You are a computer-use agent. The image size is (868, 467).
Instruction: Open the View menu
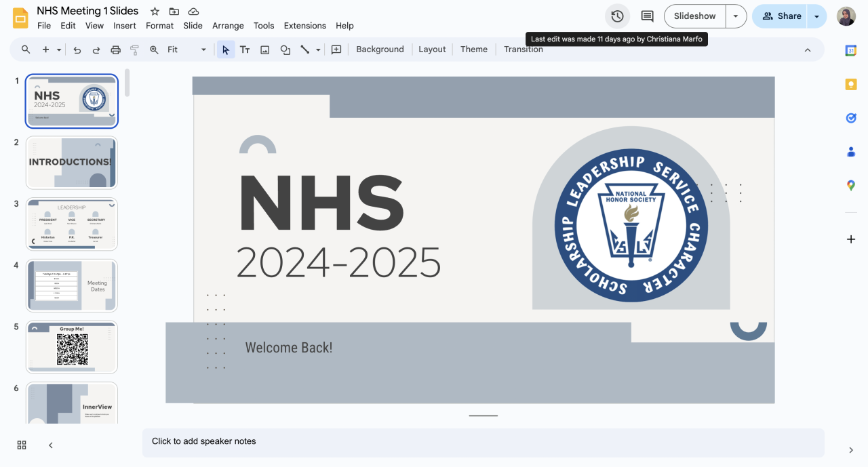[x=94, y=26]
